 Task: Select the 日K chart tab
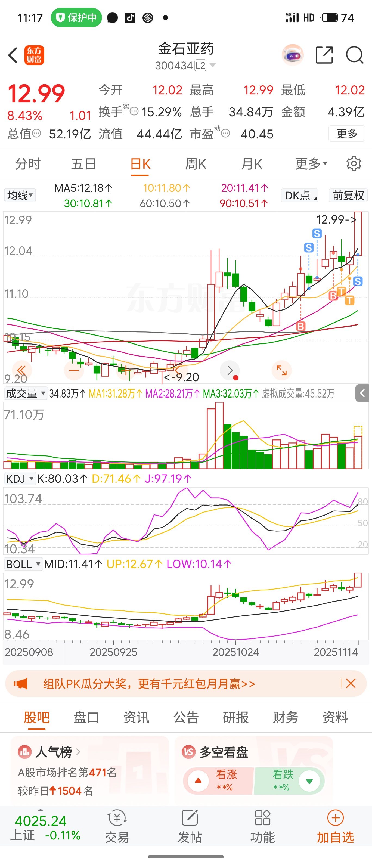point(140,164)
